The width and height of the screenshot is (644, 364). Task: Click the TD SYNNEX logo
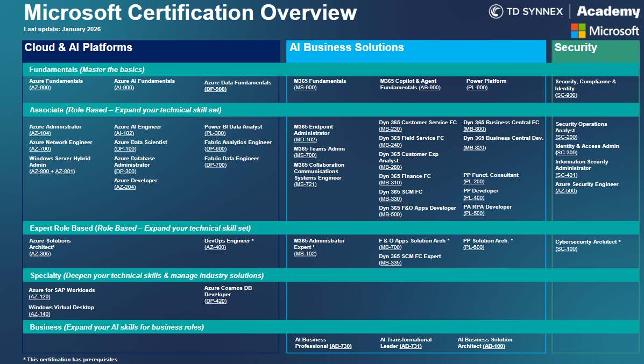[x=525, y=10]
